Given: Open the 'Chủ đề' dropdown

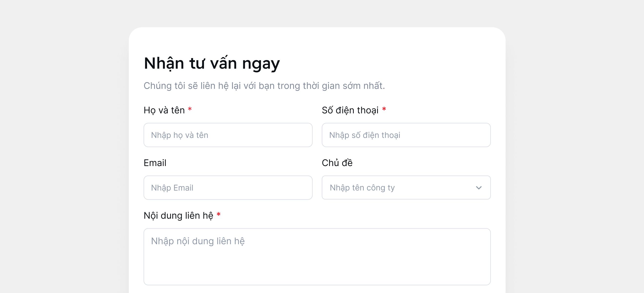Looking at the screenshot, I should click(406, 188).
